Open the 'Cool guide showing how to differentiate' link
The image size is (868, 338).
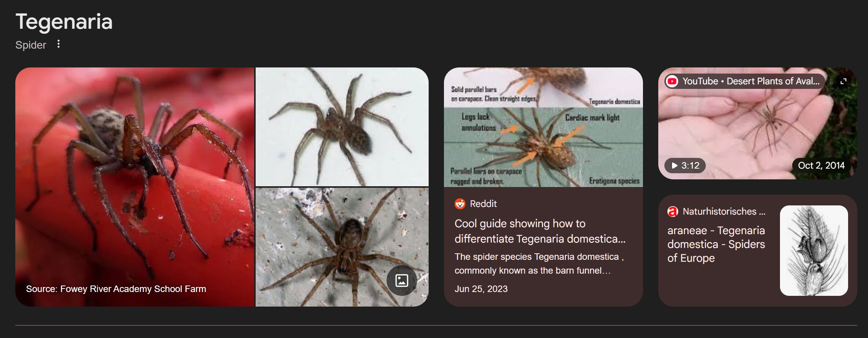coord(540,231)
